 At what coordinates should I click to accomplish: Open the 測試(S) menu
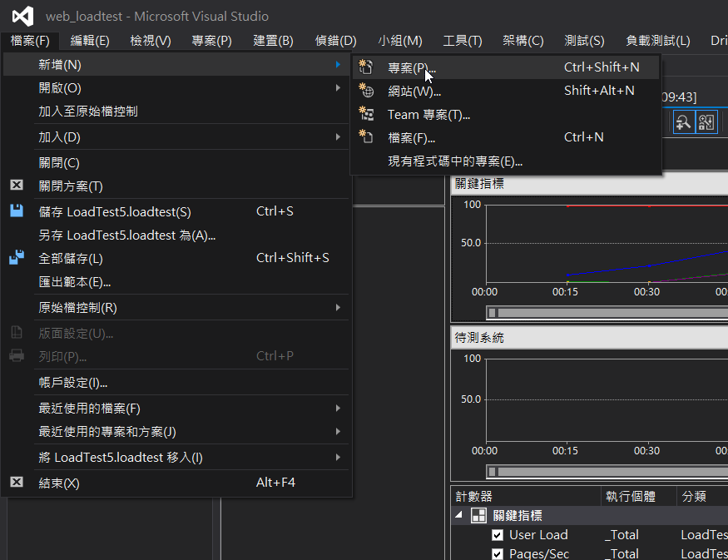click(585, 41)
